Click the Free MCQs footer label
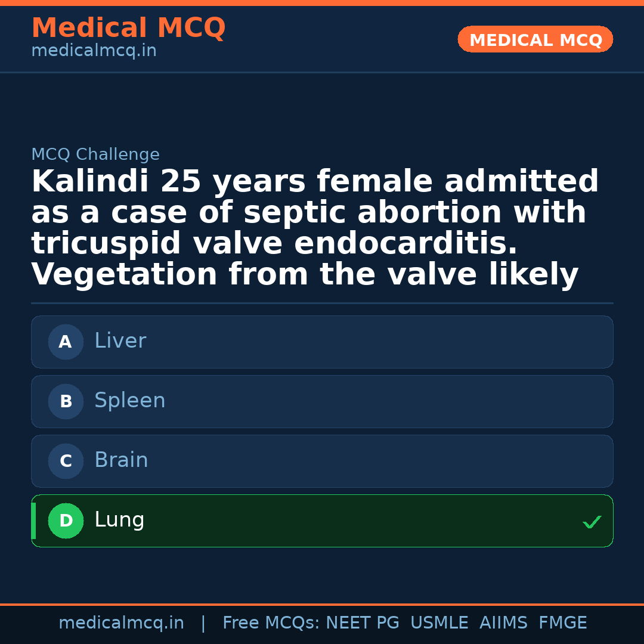 tap(271, 623)
